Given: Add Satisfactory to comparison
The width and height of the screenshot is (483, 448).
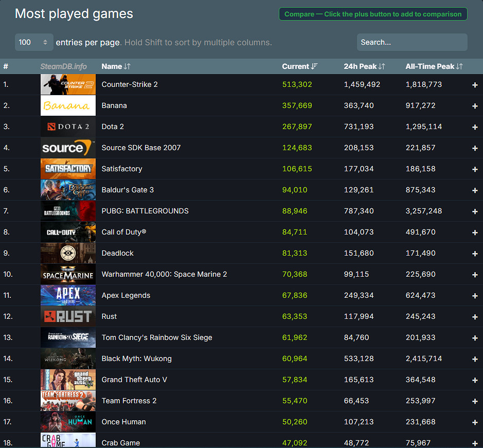Looking at the screenshot, I should click(475, 169).
